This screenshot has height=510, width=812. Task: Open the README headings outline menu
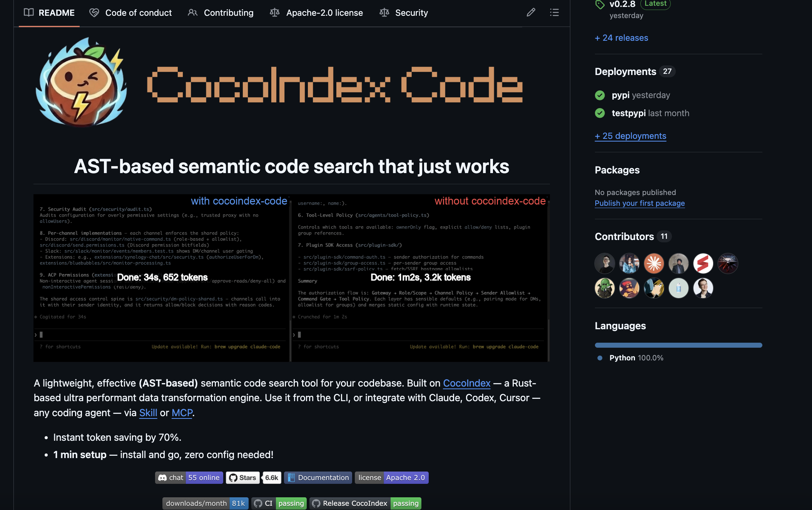[x=554, y=12]
